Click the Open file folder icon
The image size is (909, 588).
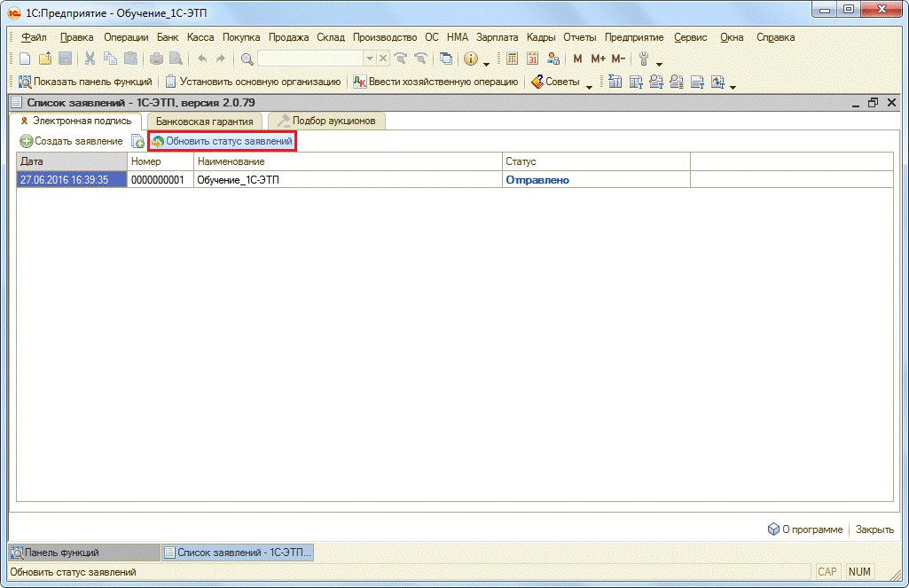point(45,59)
